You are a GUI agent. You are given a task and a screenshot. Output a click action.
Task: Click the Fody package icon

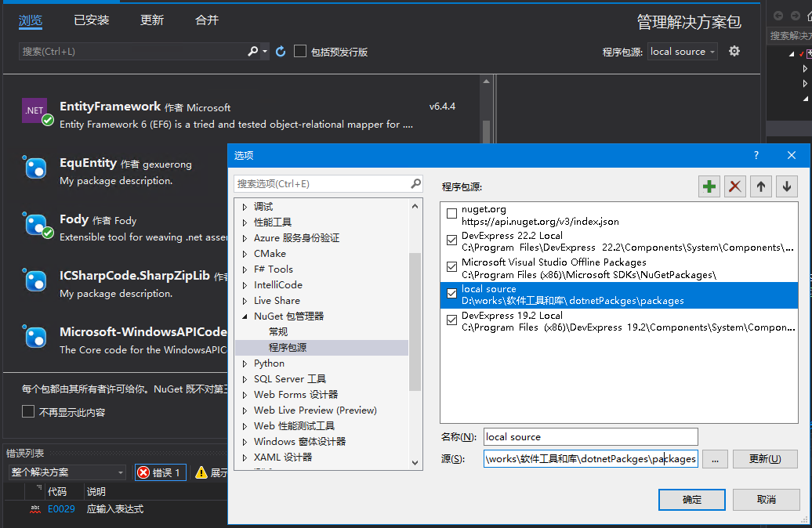coord(35,225)
